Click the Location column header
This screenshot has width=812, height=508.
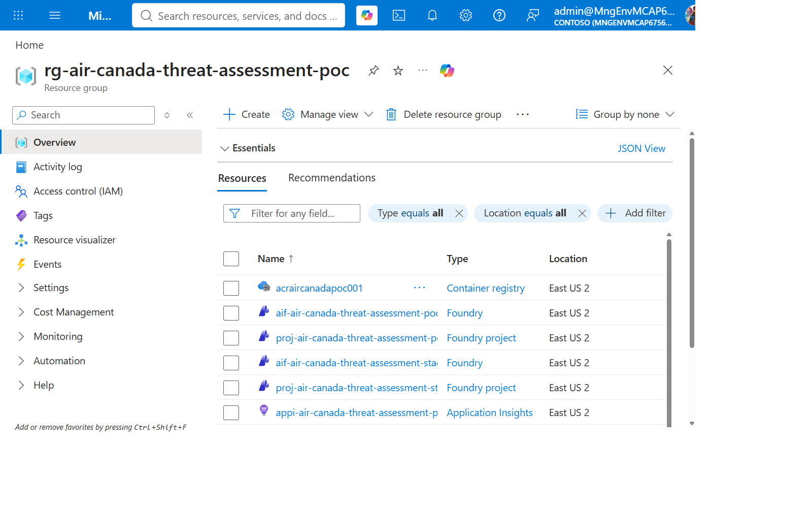(x=568, y=259)
